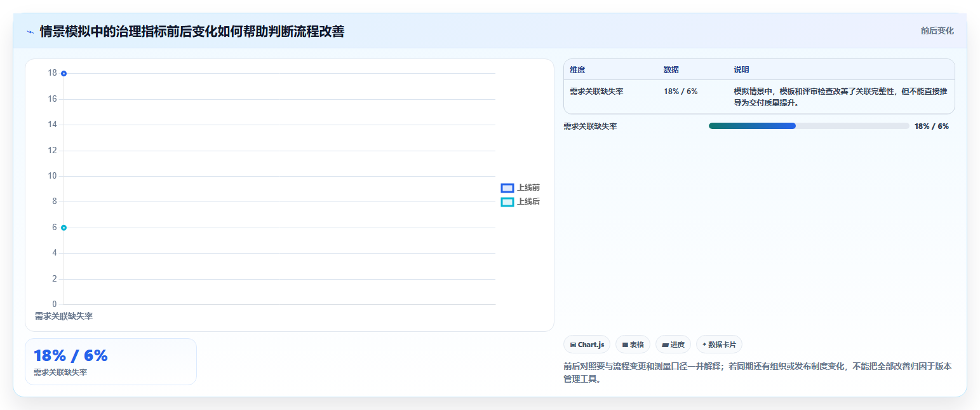Click the 需求关联缺失率 x-axis label
The image size is (980, 410).
[x=64, y=316]
